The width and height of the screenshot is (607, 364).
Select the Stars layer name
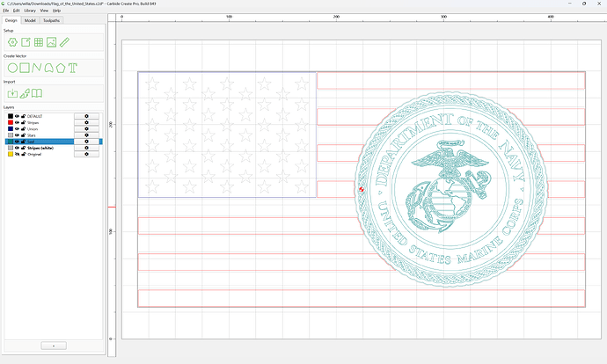[x=32, y=135]
